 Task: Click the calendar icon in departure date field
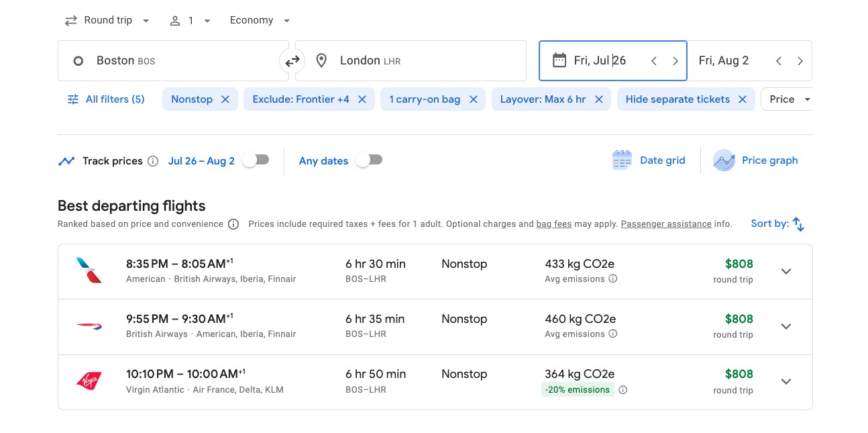coord(560,60)
